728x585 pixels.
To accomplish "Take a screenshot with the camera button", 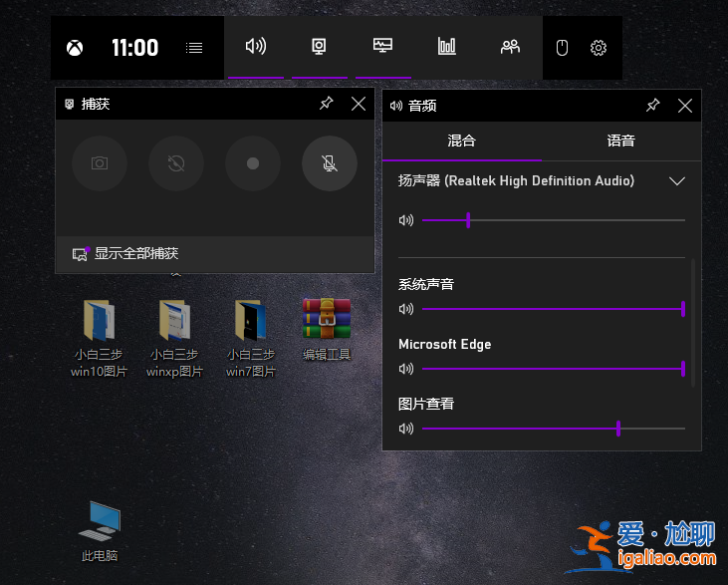I will pos(100,163).
